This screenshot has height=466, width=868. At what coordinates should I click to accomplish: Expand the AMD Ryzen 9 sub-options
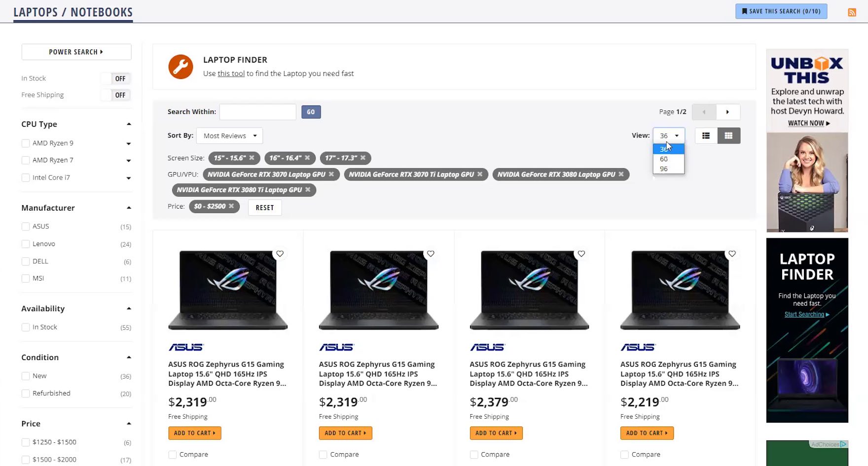tap(129, 143)
